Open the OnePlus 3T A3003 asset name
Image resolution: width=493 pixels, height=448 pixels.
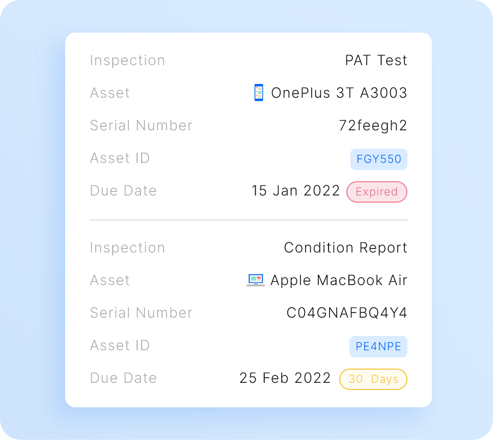click(339, 93)
